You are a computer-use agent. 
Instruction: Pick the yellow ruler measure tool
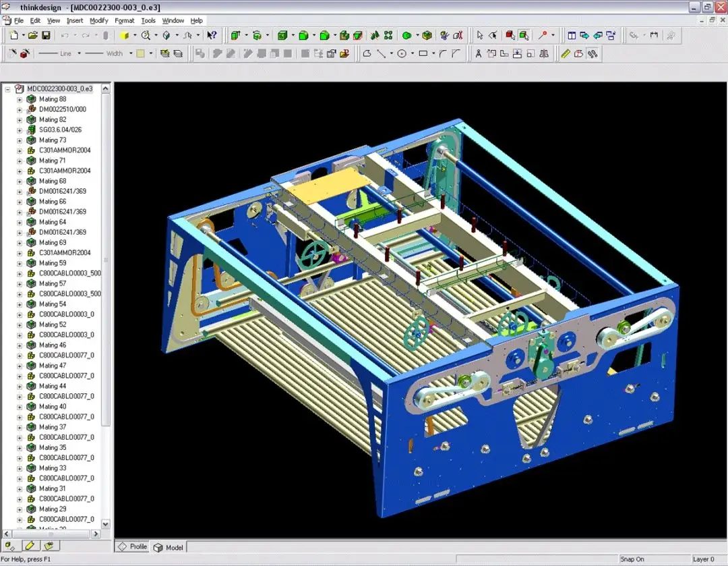(565, 54)
